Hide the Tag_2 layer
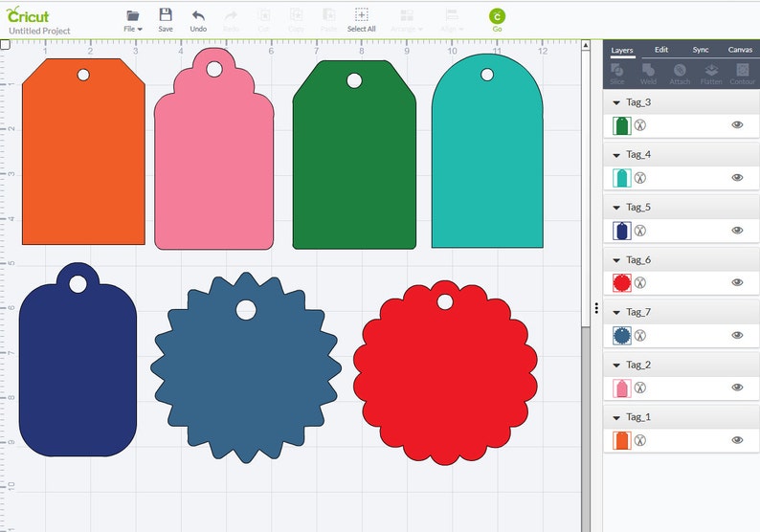The image size is (760, 532). click(737, 388)
